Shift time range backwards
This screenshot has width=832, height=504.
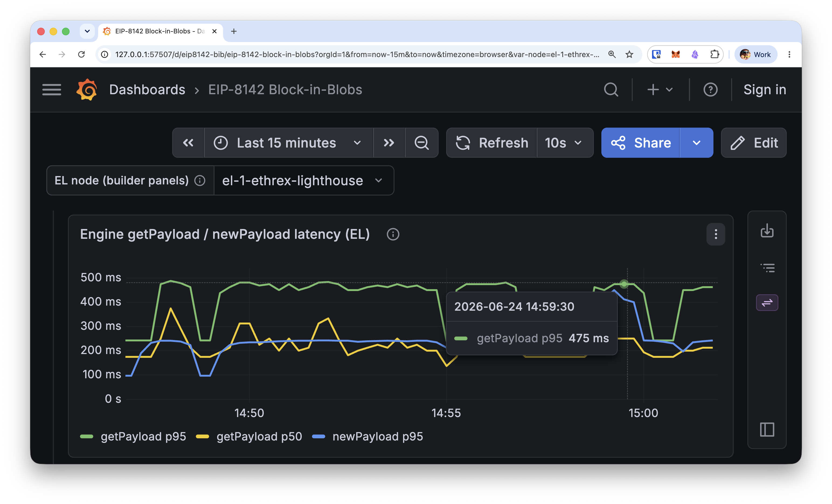pyautogui.click(x=188, y=143)
